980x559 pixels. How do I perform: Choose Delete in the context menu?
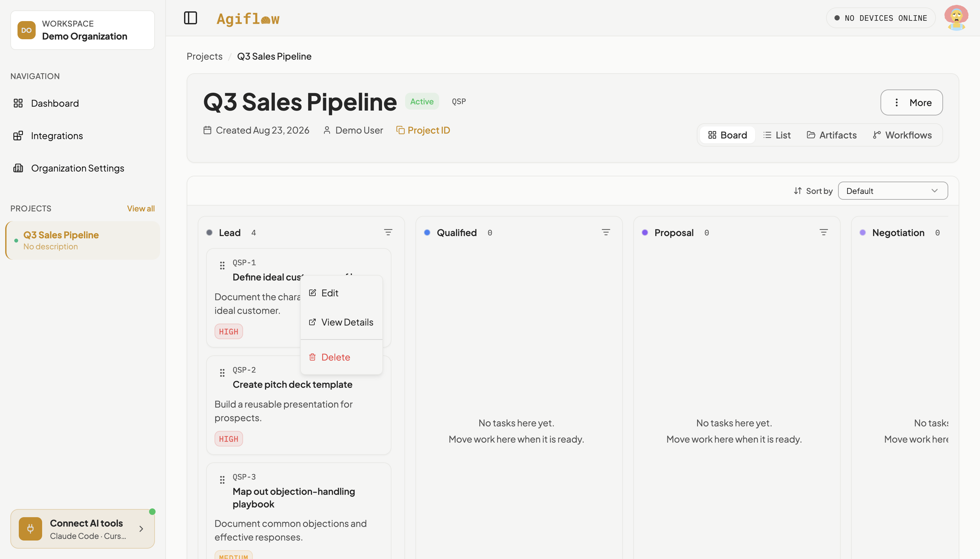coord(342,357)
